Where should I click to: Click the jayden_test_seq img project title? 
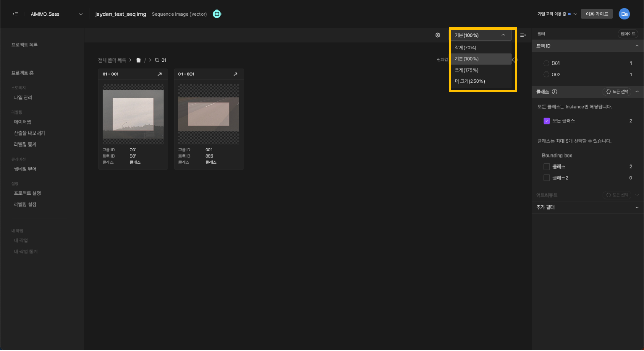122,14
